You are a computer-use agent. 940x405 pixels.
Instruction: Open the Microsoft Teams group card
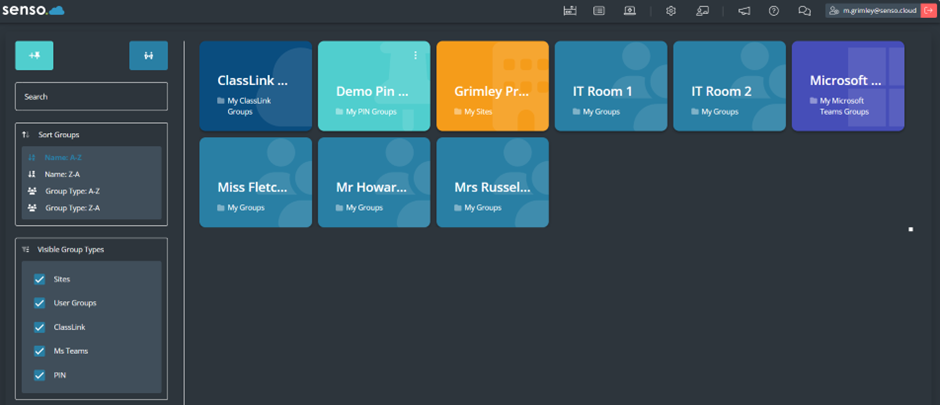pos(848,86)
